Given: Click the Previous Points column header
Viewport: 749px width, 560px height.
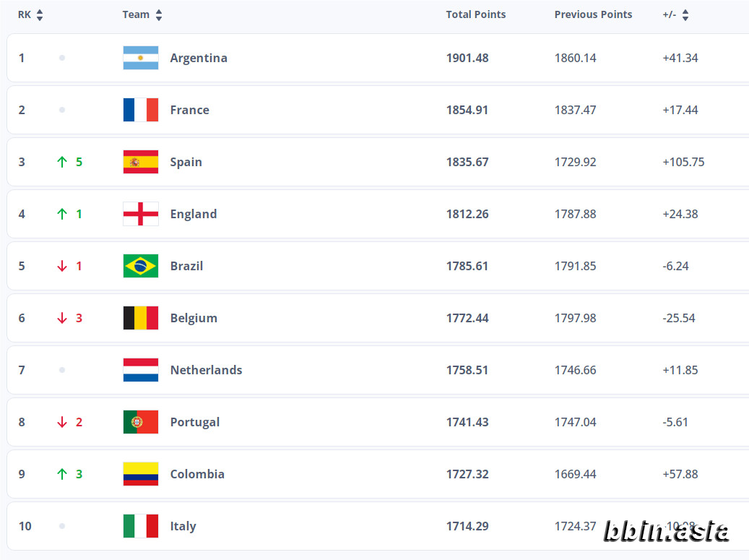Looking at the screenshot, I should coord(593,14).
